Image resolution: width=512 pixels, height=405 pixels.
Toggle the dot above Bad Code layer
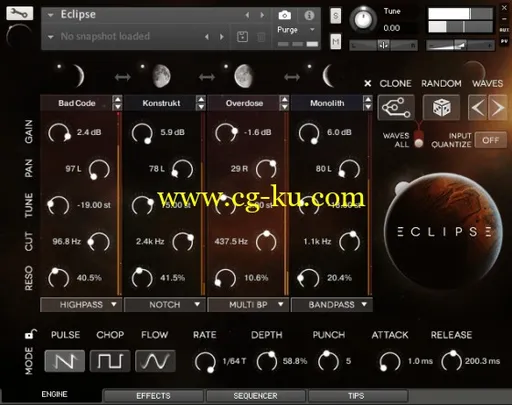pyautogui.click(x=59, y=67)
